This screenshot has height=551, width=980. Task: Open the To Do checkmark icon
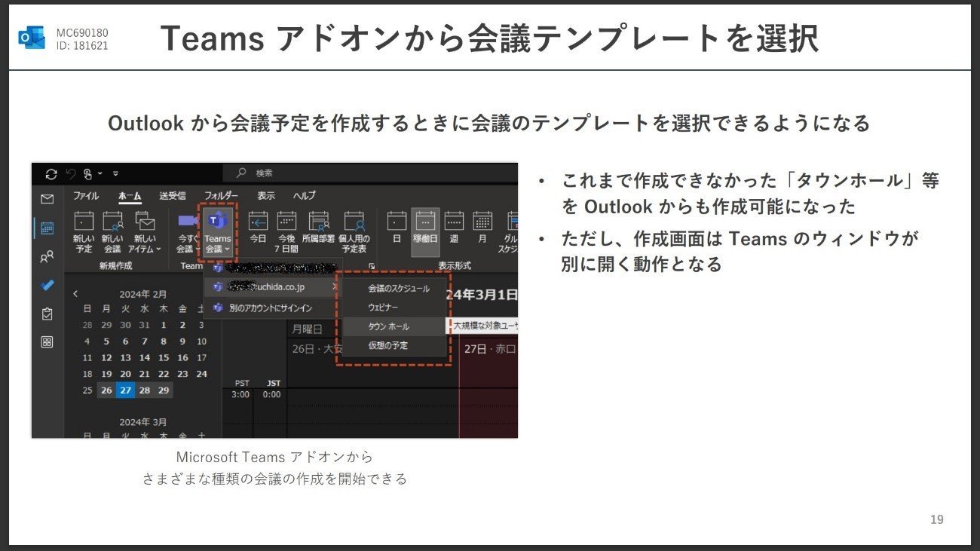coord(47,286)
